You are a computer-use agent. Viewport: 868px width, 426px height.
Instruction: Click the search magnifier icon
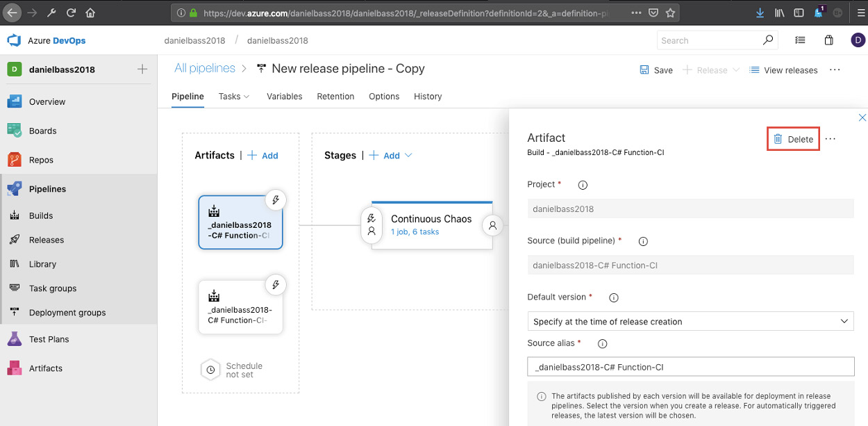point(767,40)
